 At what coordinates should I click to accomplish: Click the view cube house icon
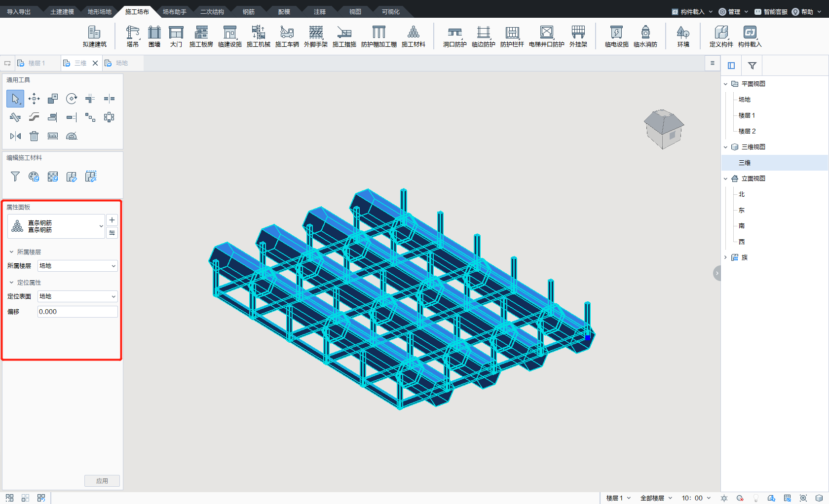pos(664,129)
